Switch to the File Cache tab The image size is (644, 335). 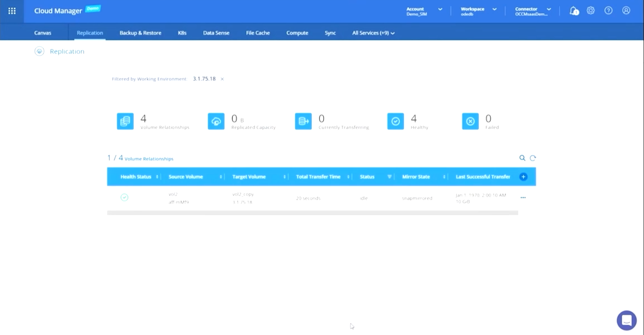pos(258,33)
